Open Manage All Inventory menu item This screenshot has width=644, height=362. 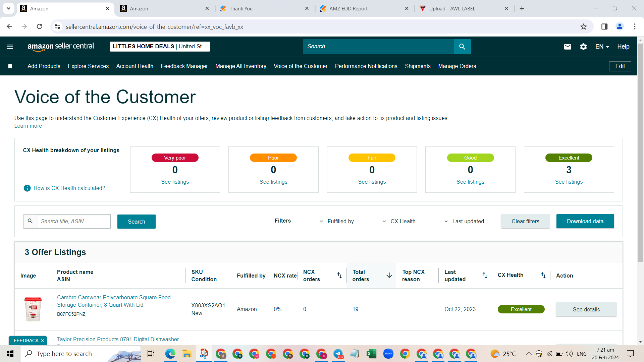coord(241,66)
